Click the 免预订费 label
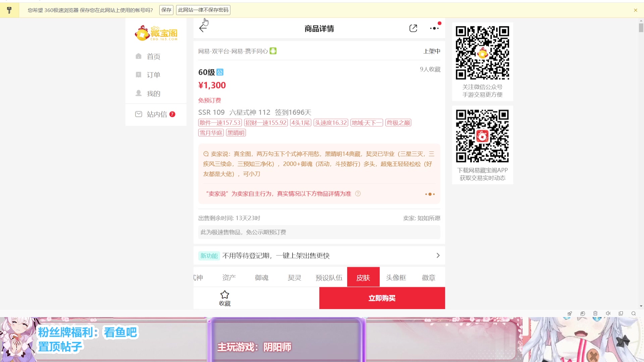This screenshot has width=644, height=362. pyautogui.click(x=210, y=100)
